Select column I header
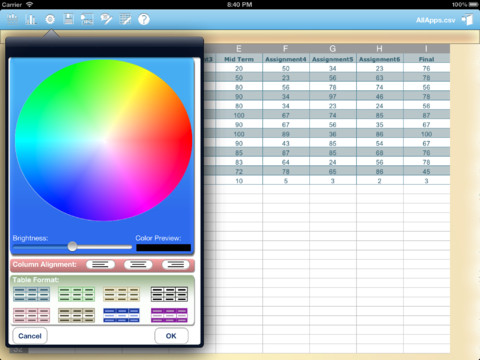The image size is (480, 360). pos(426,49)
